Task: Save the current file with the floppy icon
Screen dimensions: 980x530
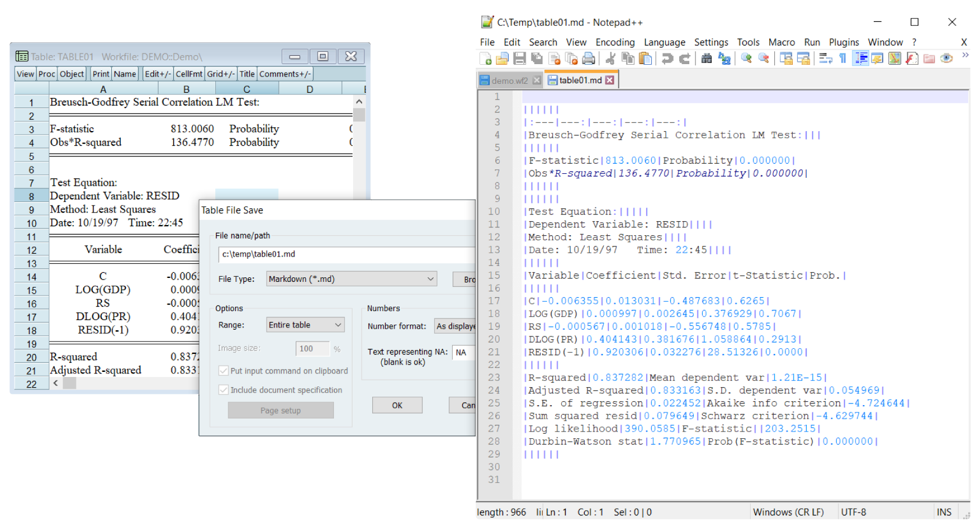Action: (x=520, y=59)
